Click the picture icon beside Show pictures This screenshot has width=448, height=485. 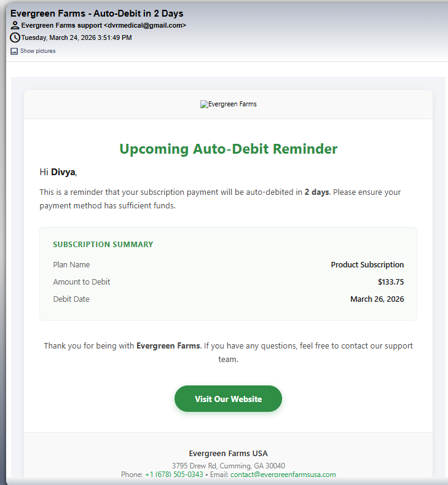point(14,51)
